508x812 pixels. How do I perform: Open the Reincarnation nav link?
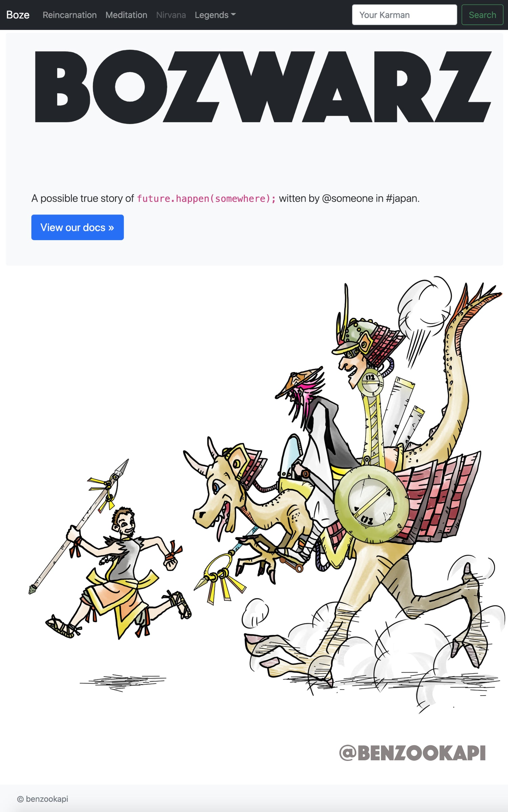(69, 15)
